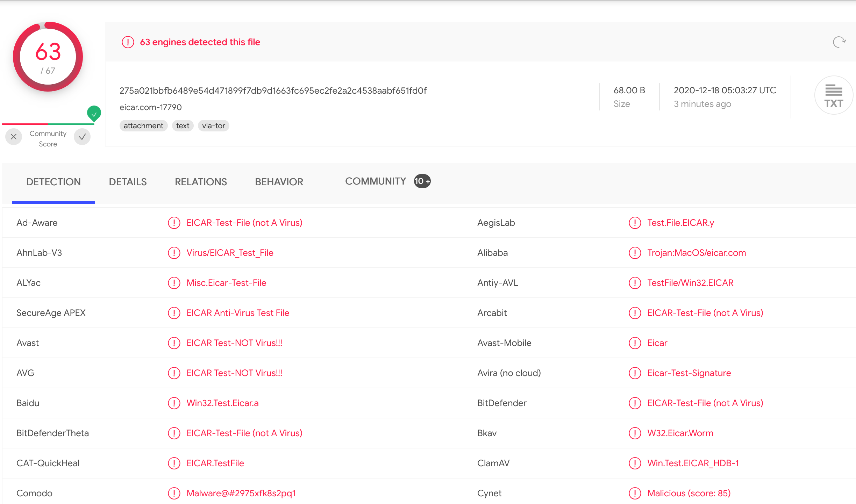Image resolution: width=856 pixels, height=504 pixels.
Task: Click the alert icon beside engines detected
Action: [x=128, y=42]
